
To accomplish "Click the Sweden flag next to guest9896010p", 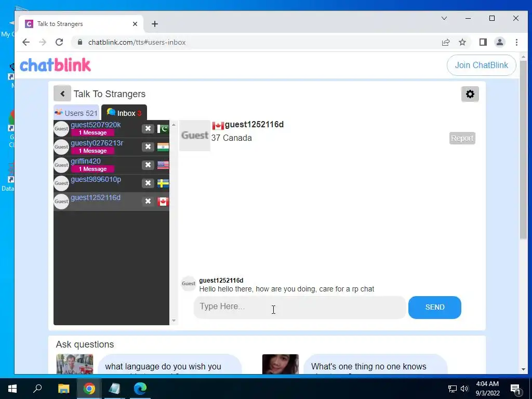I will pos(163,183).
